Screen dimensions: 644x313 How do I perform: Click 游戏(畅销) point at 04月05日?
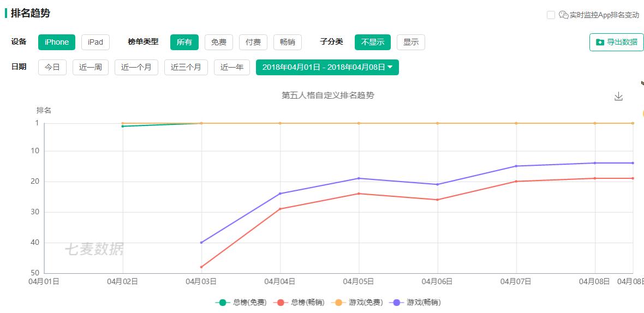click(359, 178)
